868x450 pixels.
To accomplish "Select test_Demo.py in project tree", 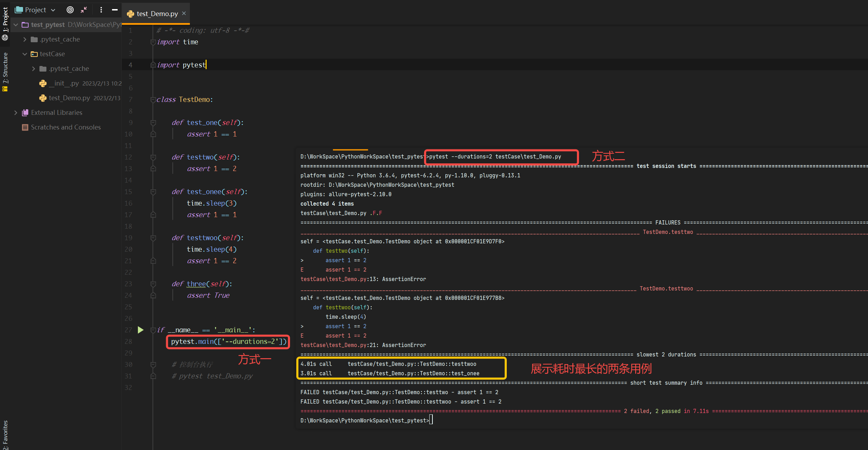I will click(x=69, y=98).
